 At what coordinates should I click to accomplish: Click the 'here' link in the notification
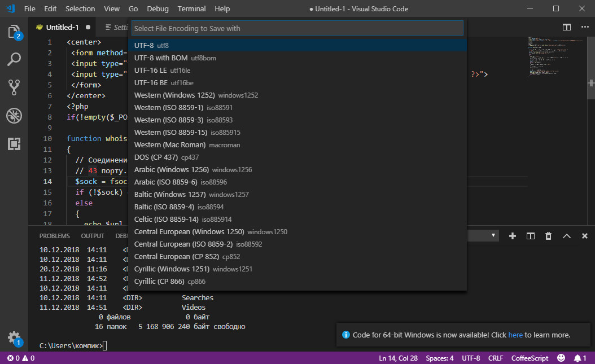coord(515,335)
